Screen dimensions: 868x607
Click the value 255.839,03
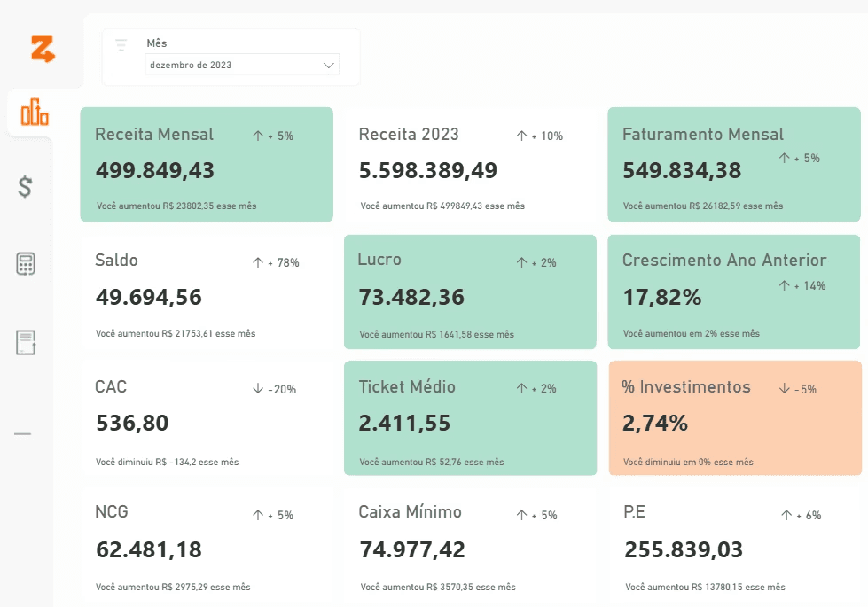[684, 550]
